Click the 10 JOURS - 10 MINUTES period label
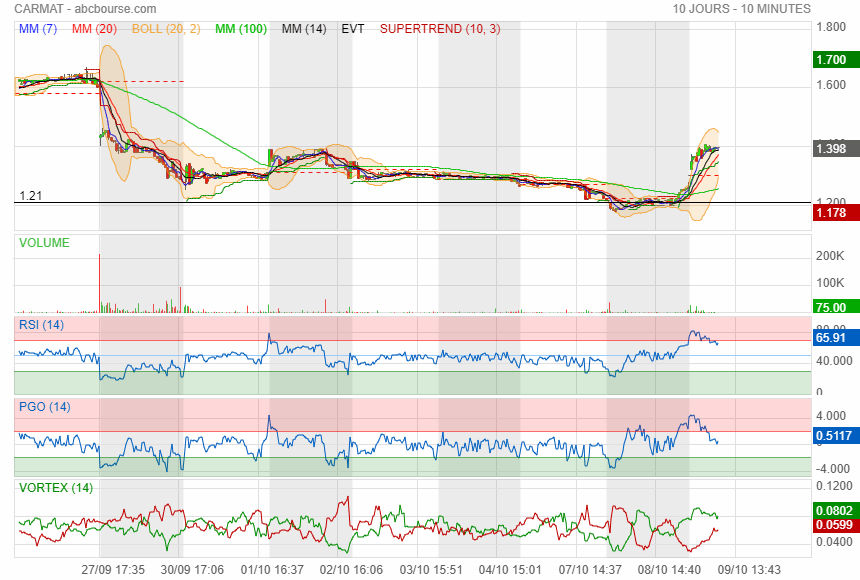Viewport: 860px width, 580px height. point(741,8)
